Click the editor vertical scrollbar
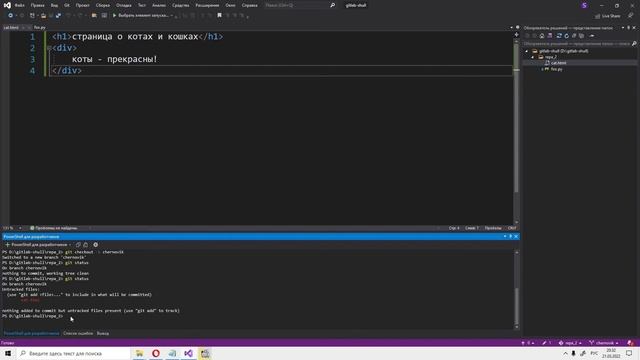Screen dimensions: 640x360 click(x=516, y=131)
